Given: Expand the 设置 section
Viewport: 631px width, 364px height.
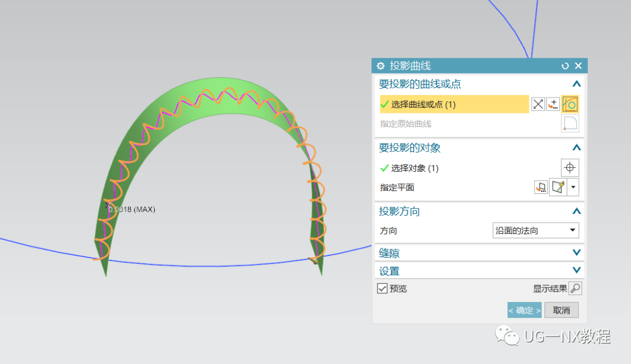Looking at the screenshot, I should point(576,270).
